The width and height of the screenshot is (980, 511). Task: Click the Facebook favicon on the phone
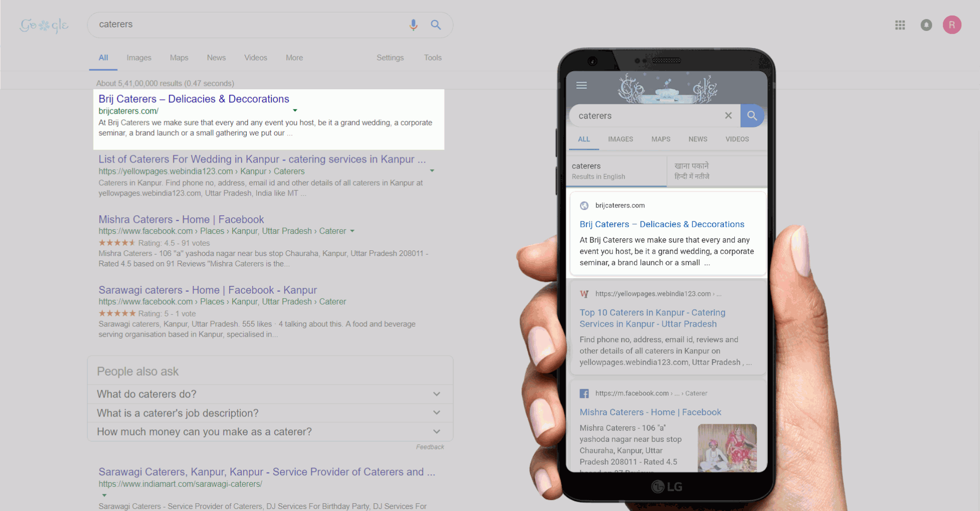(584, 393)
